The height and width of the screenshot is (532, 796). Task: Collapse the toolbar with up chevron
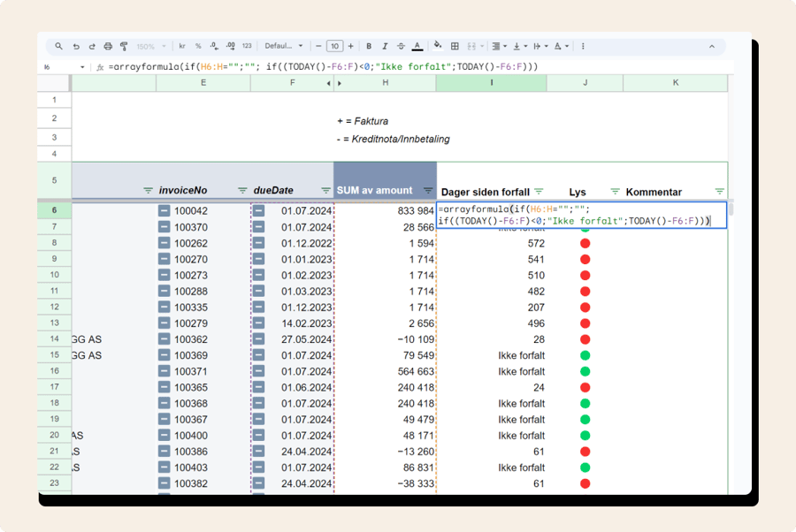click(712, 46)
